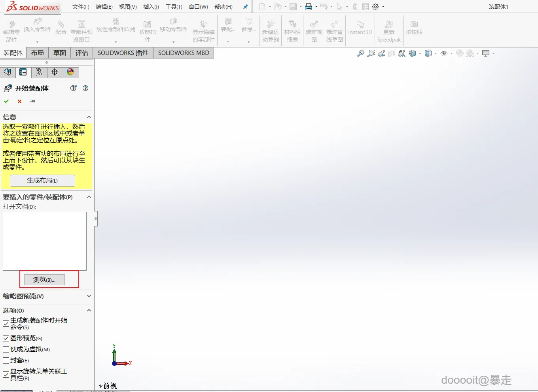538x392 pixels.
Task: Toggle 显示旋转菜单关联工具栏 checkbox
Action: (x=6, y=375)
